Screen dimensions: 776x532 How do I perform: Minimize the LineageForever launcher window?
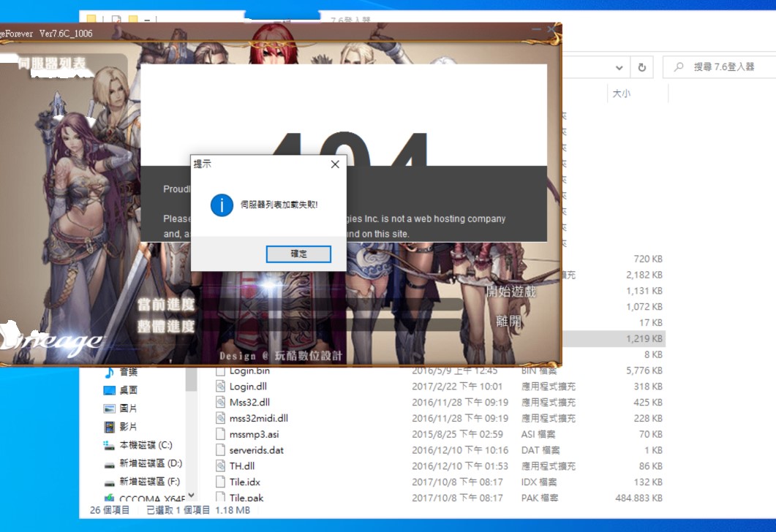click(536, 30)
